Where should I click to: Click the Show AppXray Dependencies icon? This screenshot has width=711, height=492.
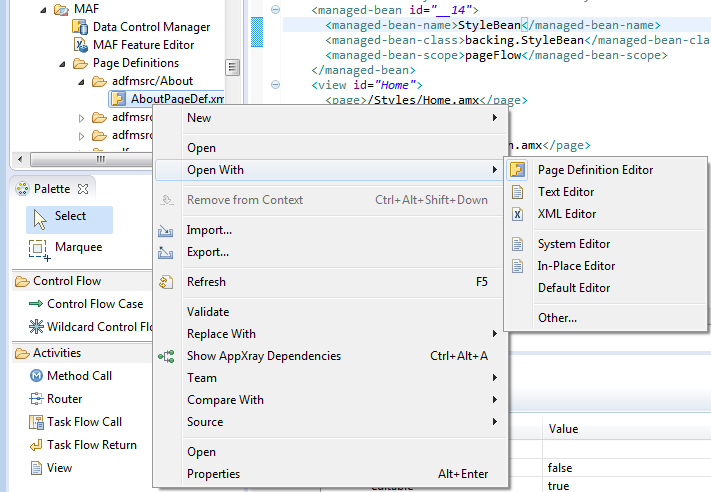click(166, 356)
